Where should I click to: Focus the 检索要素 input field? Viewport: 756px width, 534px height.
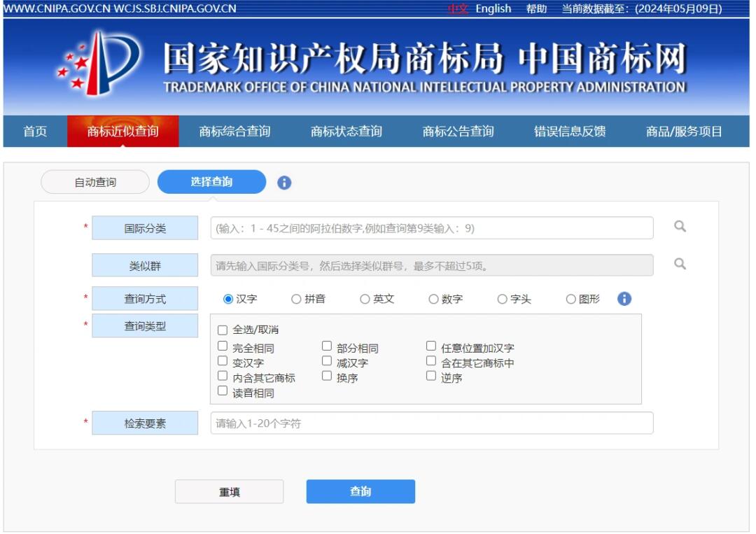[x=432, y=423]
